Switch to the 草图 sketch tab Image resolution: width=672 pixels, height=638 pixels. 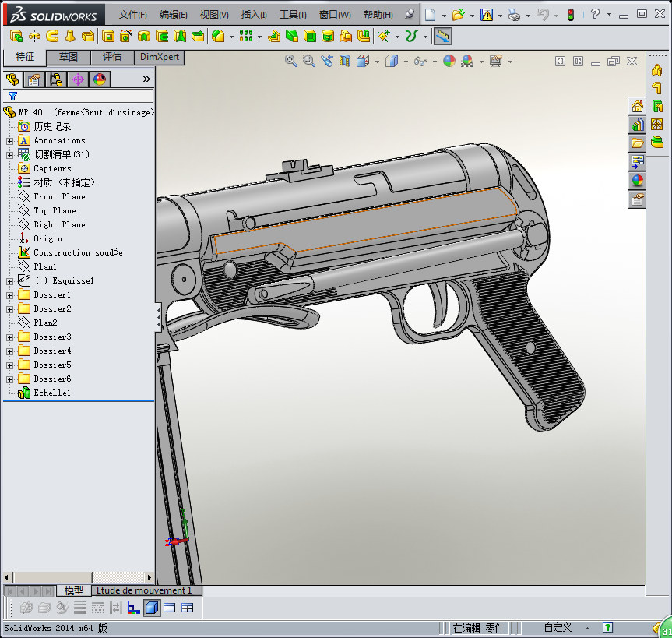click(69, 57)
